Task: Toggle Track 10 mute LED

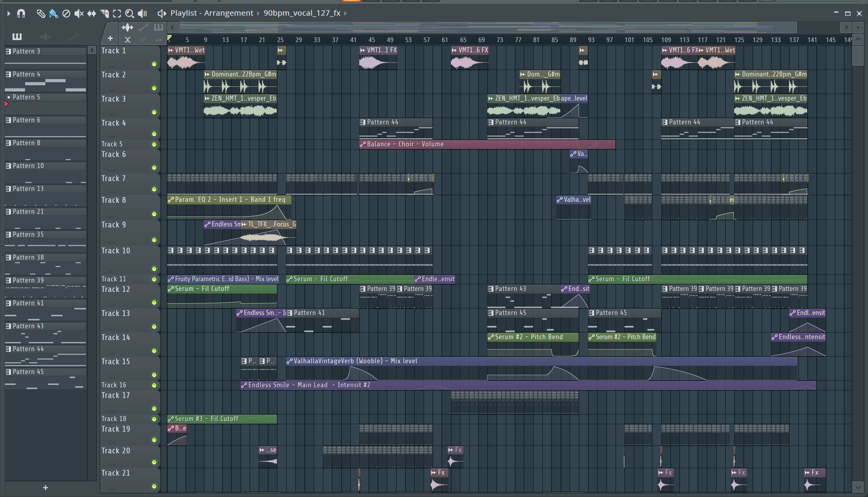Action: [x=154, y=269]
